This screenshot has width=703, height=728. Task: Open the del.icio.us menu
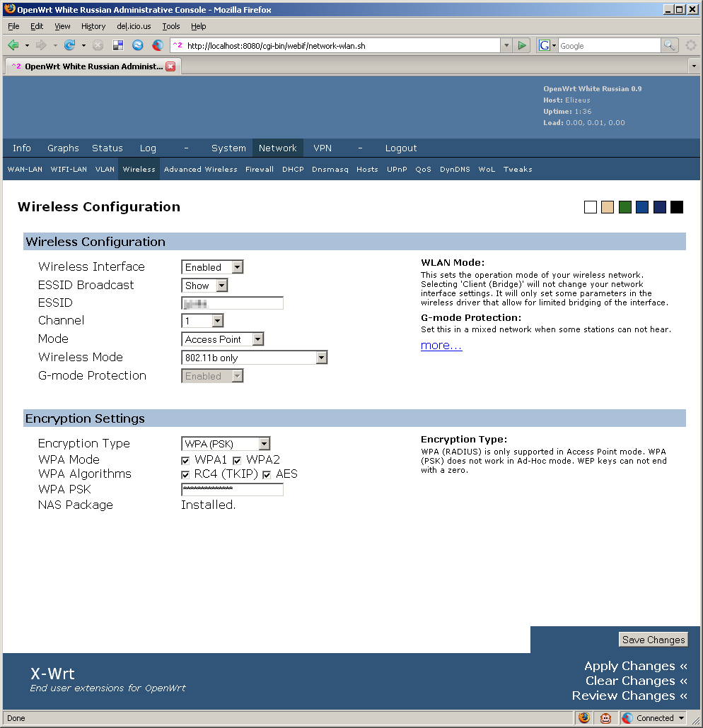coord(134,26)
